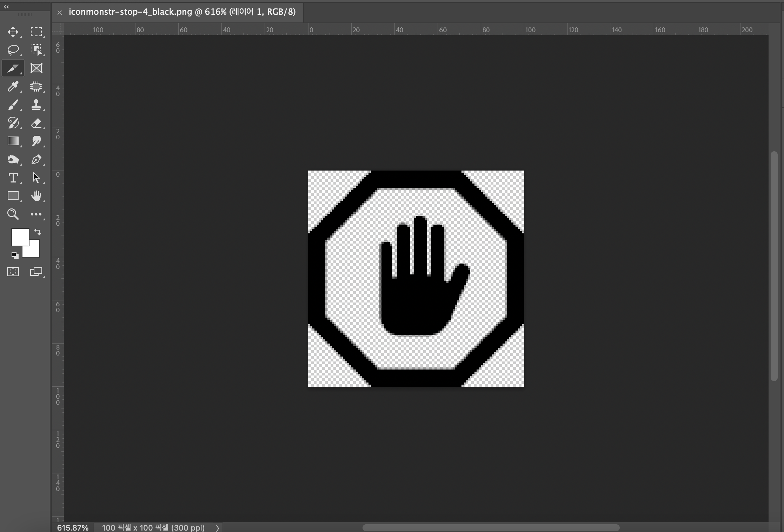
Task: Select the Pen tool
Action: pos(36,160)
